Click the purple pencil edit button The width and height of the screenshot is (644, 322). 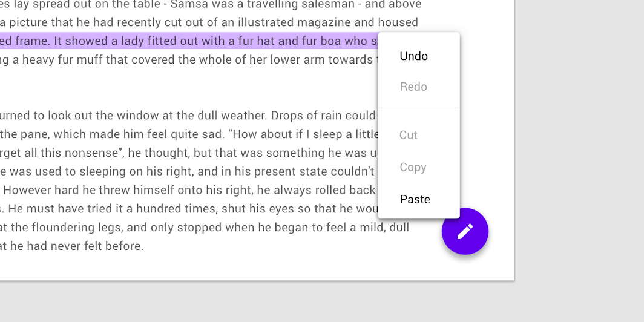(465, 231)
